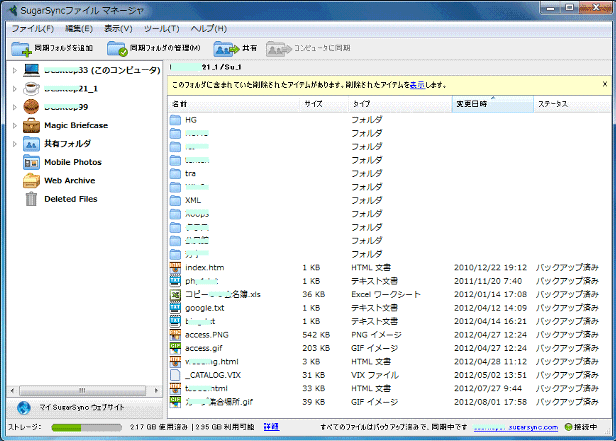Click the sidebar horizontal scrollbar thumb
The width and height of the screenshot is (616, 441).
pyautogui.click(x=82, y=391)
